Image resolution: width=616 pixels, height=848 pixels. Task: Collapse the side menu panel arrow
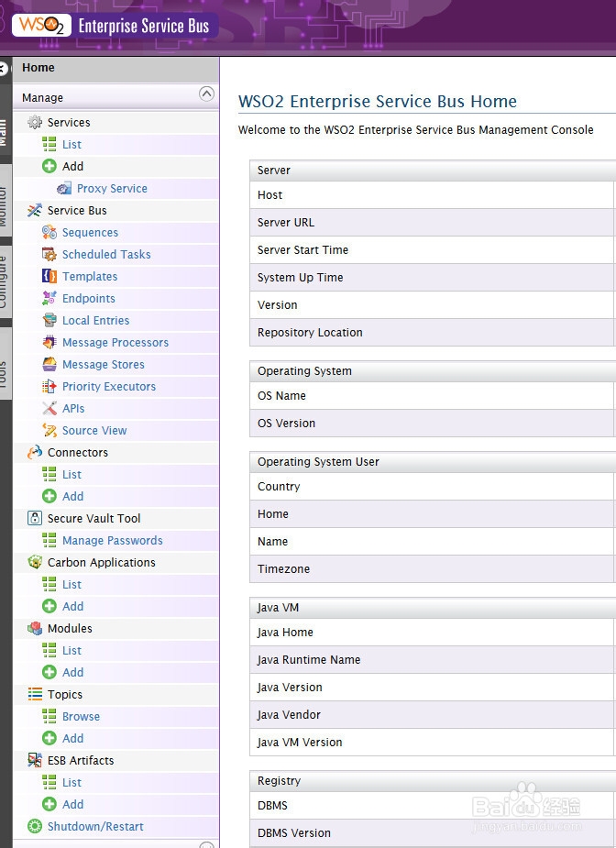point(4,70)
